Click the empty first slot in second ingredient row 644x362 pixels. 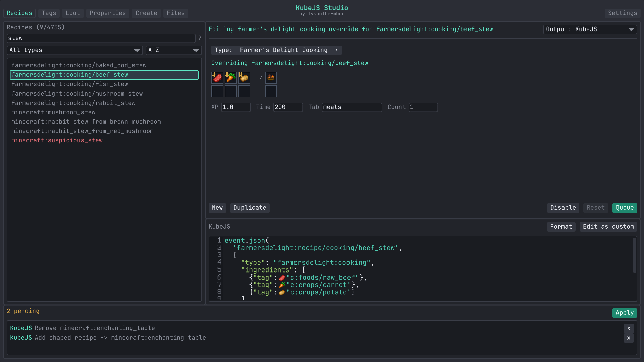(217, 91)
